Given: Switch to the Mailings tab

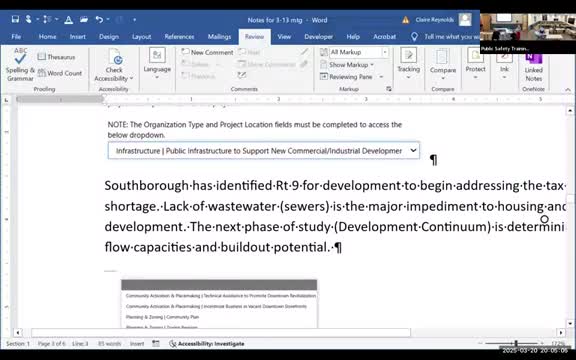Looking at the screenshot, I should (x=219, y=37).
